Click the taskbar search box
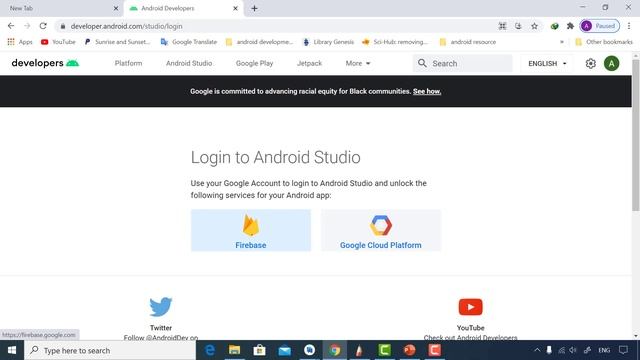 [110, 350]
